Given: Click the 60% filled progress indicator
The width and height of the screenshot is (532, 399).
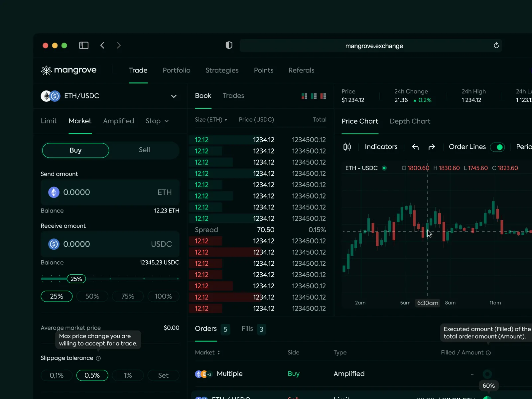Looking at the screenshot, I should [487, 398].
